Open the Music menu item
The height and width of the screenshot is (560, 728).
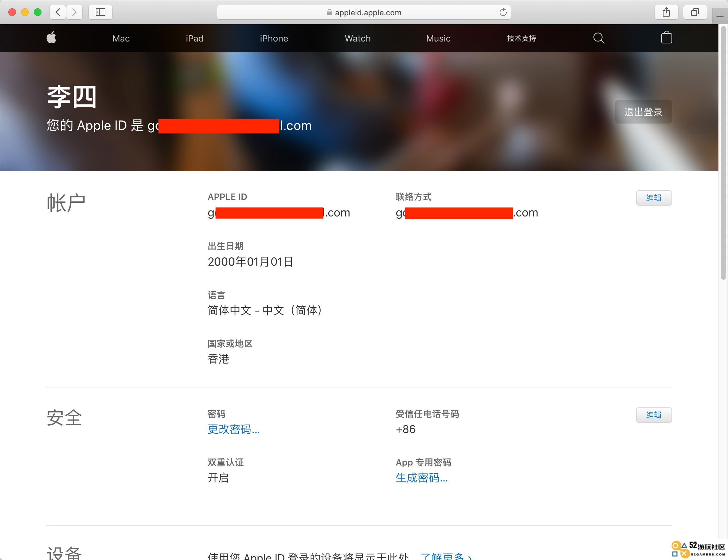pos(438,38)
